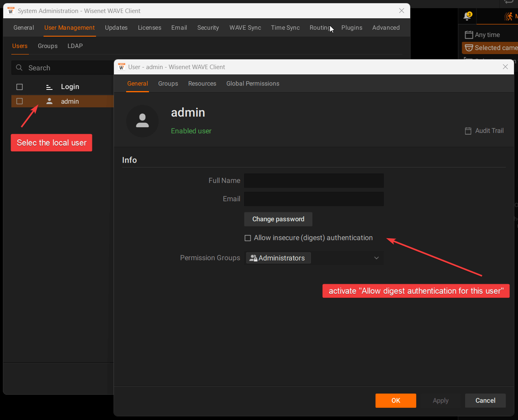518x420 pixels.
Task: Click the user Search field
Action: click(x=63, y=68)
